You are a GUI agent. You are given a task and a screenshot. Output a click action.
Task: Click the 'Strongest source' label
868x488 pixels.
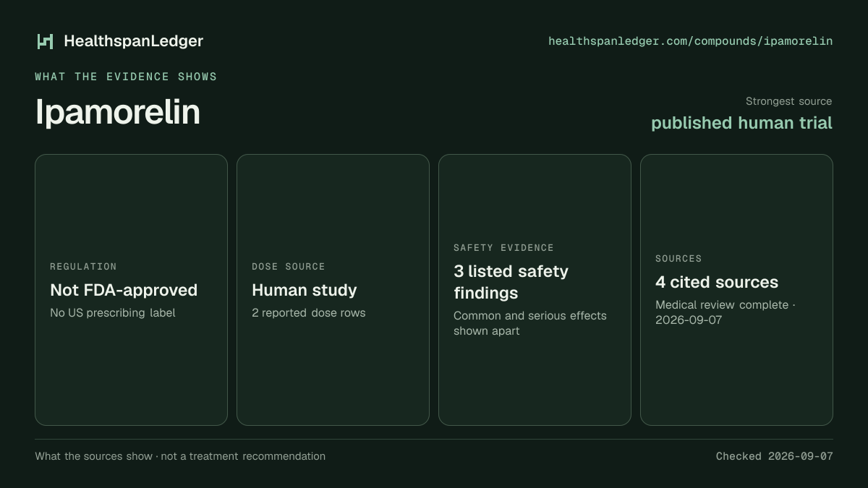pos(788,101)
